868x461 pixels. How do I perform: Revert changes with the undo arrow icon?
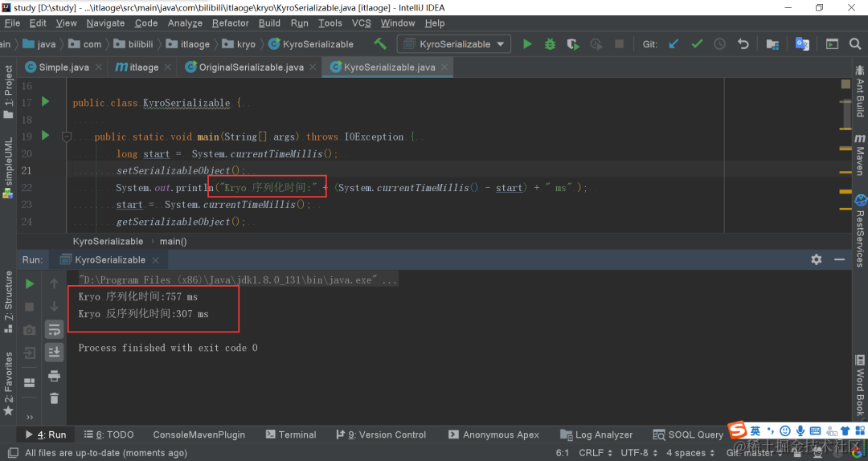click(x=743, y=43)
